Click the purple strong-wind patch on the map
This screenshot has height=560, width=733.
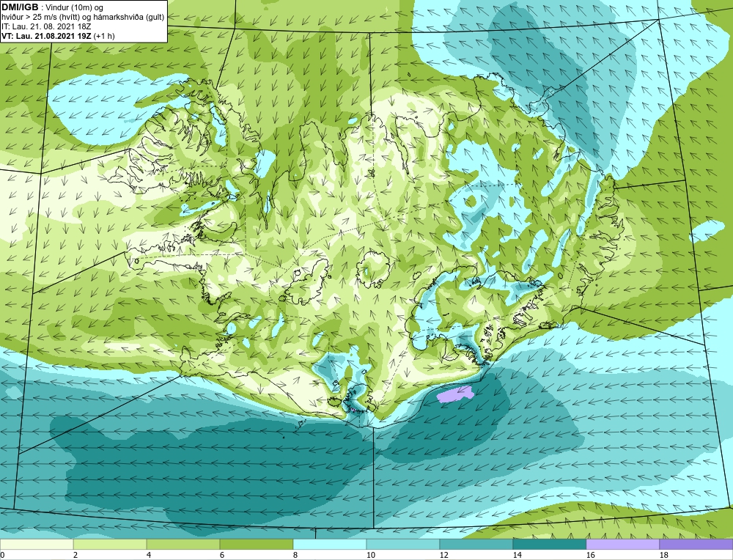(455, 394)
